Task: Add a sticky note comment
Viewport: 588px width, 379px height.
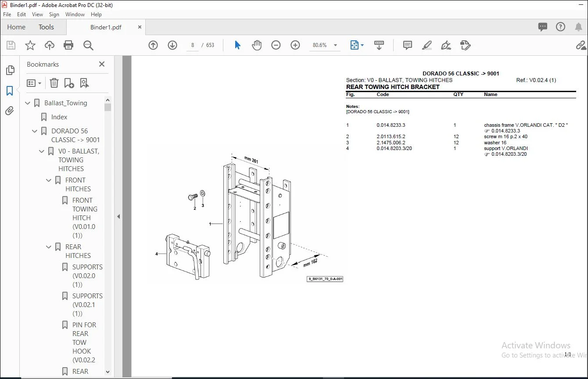Action: click(x=408, y=45)
